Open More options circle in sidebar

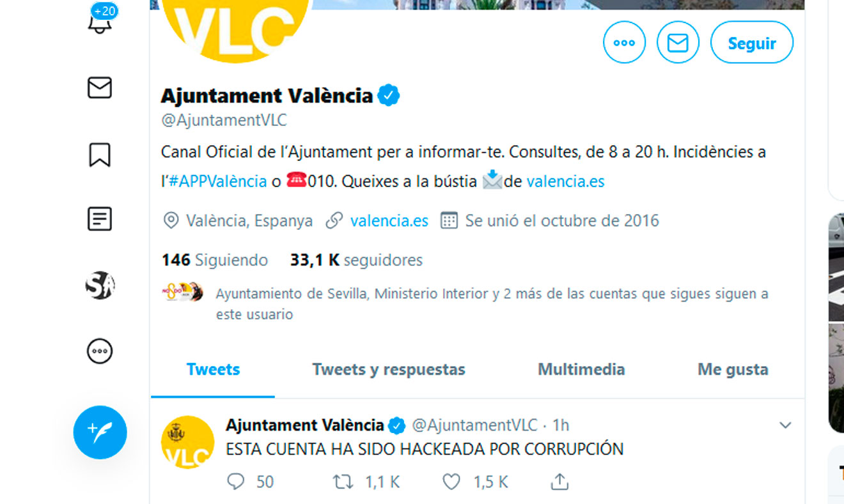click(x=100, y=351)
